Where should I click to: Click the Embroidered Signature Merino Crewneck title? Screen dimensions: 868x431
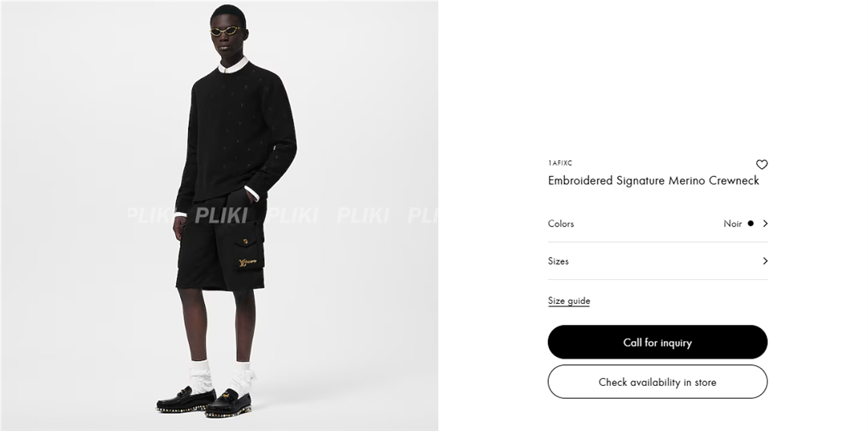[653, 181]
